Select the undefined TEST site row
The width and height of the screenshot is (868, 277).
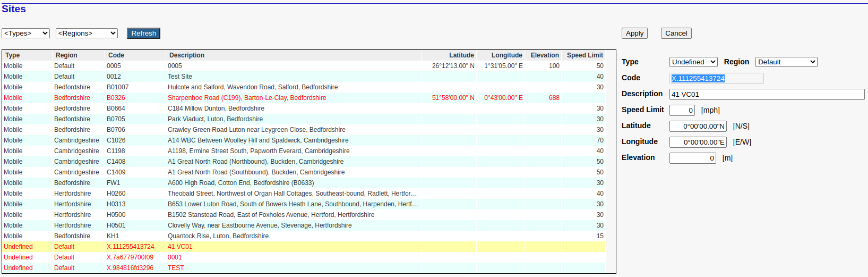175,268
